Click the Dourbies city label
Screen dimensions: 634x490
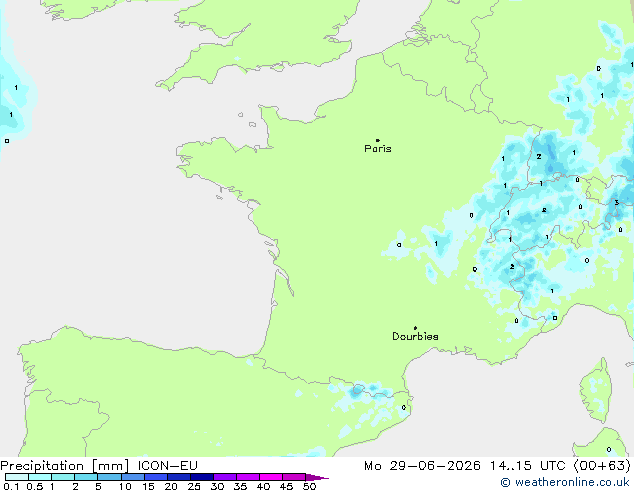click(415, 336)
